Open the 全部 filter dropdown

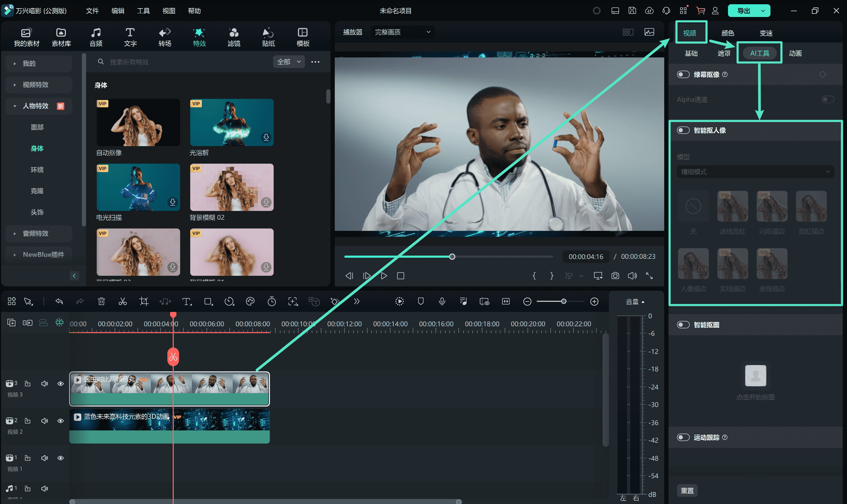289,62
